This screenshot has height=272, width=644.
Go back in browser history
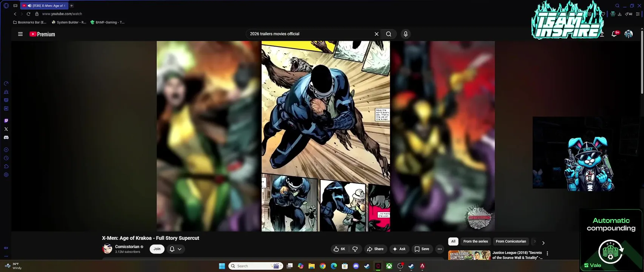[x=15, y=14]
